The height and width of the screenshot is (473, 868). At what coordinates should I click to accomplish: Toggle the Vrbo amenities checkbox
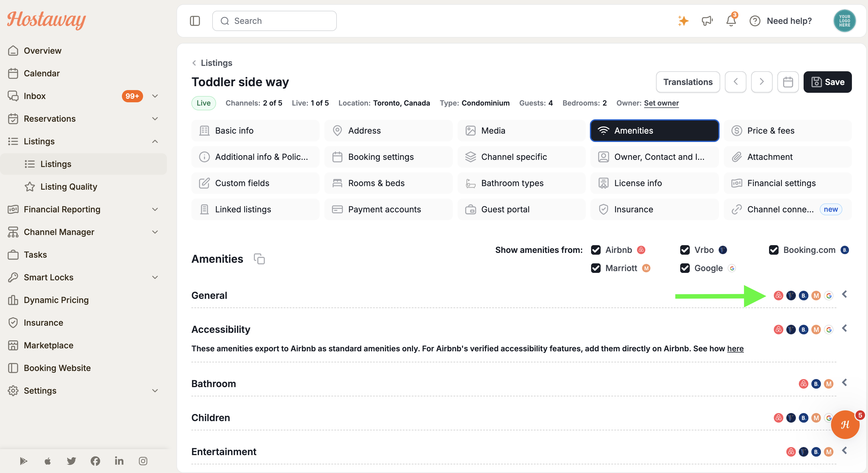tap(685, 250)
